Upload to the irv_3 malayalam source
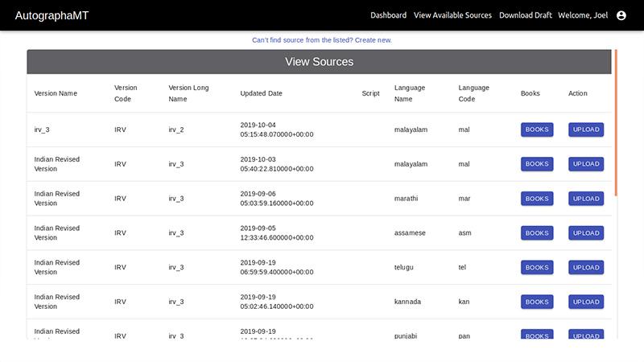Screen dimensions: 644x362 (586, 130)
